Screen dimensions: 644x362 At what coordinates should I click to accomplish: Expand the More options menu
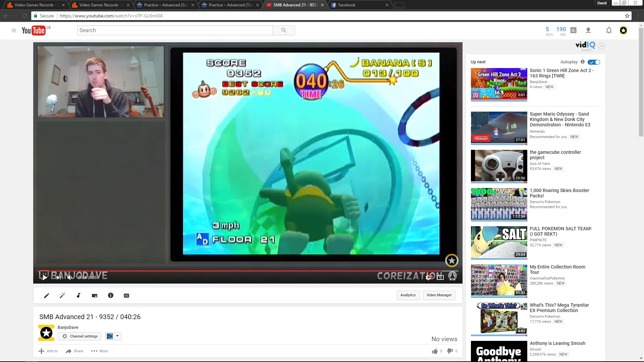[x=100, y=351]
